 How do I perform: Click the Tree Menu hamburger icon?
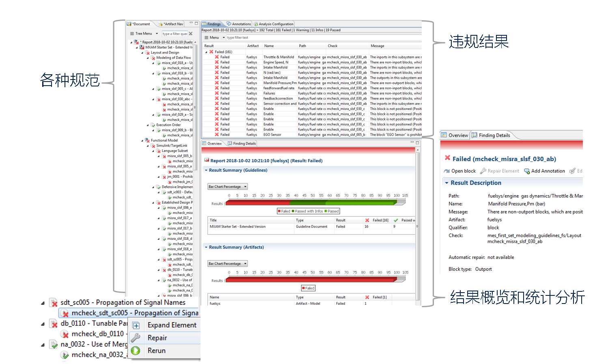132,34
